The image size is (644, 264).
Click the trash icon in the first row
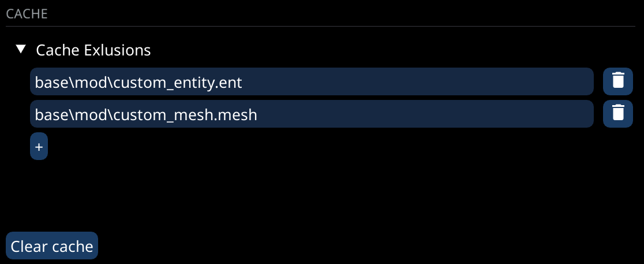tap(617, 81)
